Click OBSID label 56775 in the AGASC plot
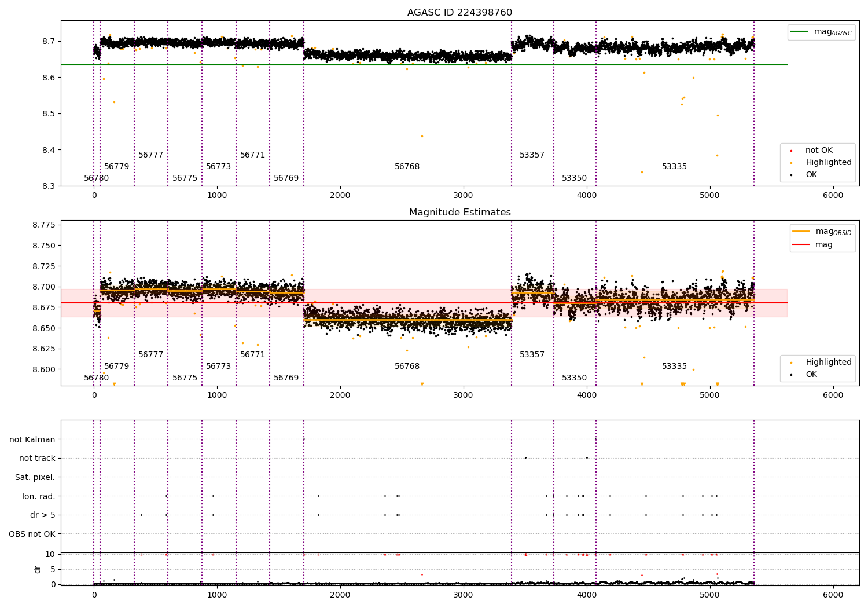Viewport: 868px width, 608px height. click(185, 178)
